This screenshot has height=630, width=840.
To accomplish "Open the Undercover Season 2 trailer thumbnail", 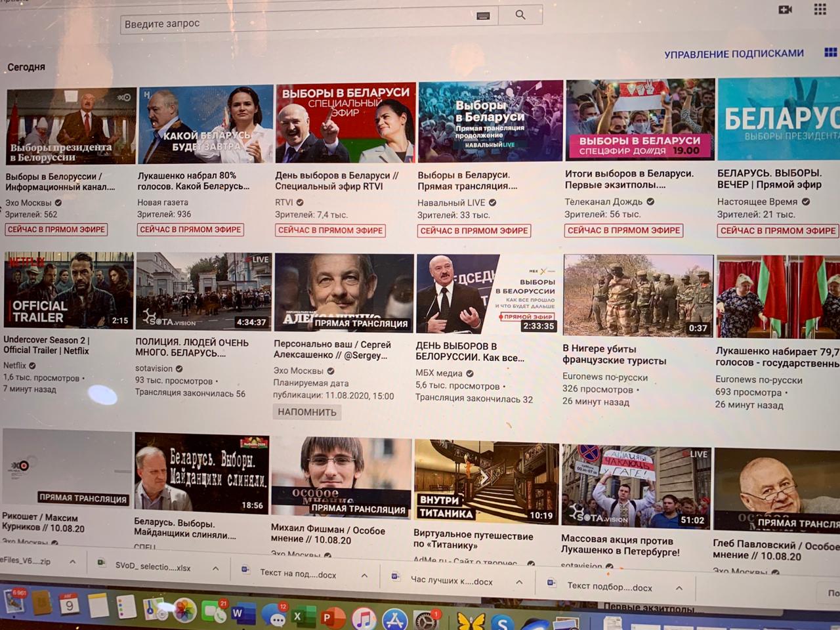I will pyautogui.click(x=69, y=289).
